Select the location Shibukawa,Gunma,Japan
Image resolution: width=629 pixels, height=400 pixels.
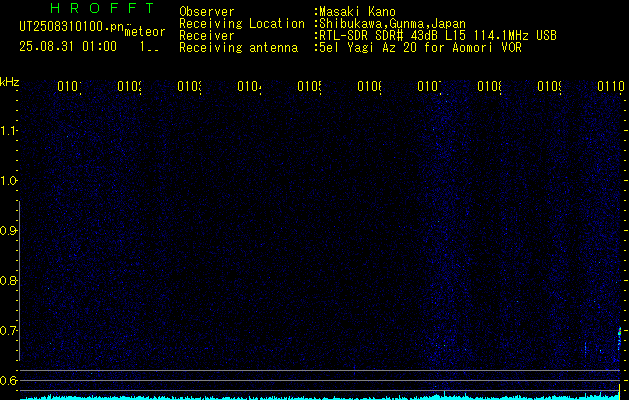point(392,24)
